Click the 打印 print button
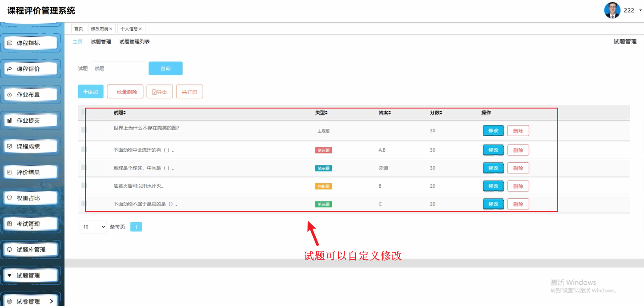The image size is (644, 306). [189, 92]
